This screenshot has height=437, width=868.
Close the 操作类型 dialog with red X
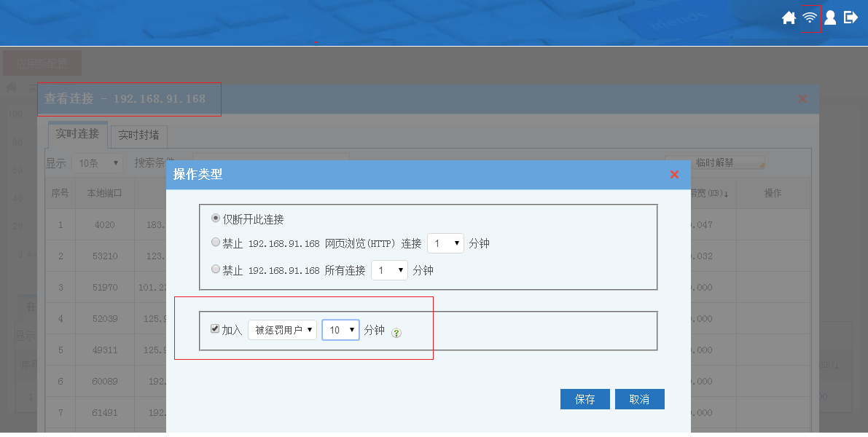(674, 175)
